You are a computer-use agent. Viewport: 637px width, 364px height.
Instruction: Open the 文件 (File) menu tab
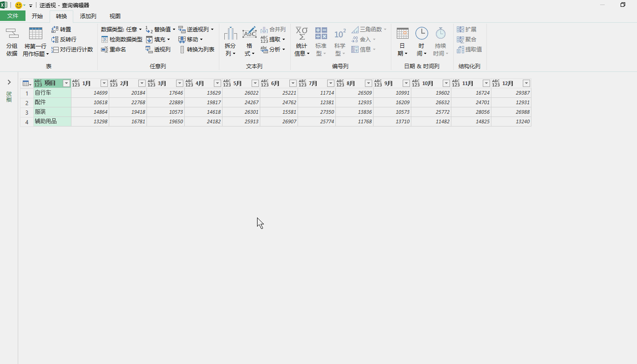click(13, 16)
